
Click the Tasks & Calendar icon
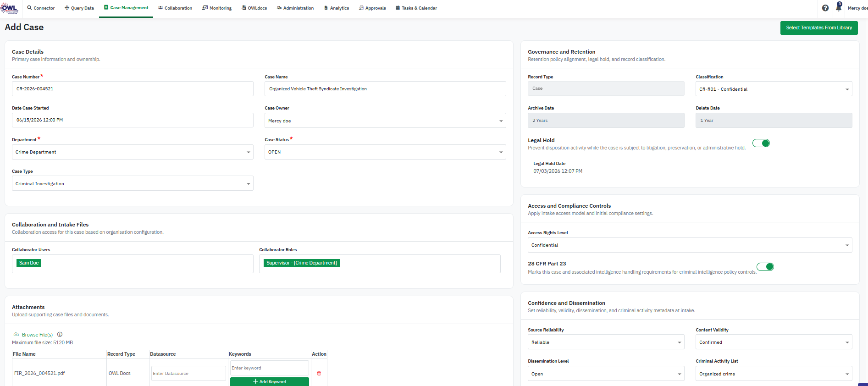[x=398, y=8]
